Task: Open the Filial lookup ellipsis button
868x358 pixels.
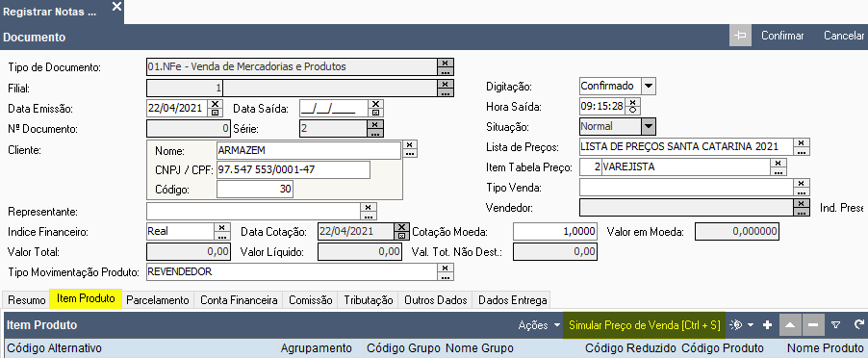Action: pos(446,92)
